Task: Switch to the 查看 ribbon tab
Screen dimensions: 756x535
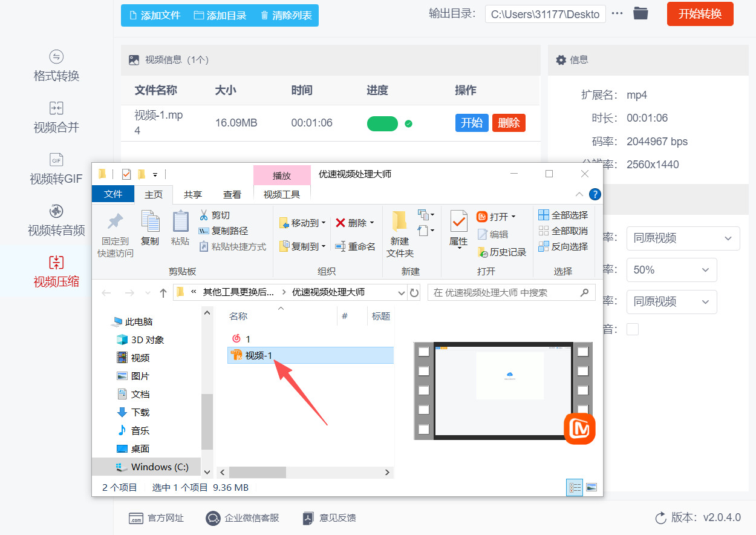Action: coord(232,194)
